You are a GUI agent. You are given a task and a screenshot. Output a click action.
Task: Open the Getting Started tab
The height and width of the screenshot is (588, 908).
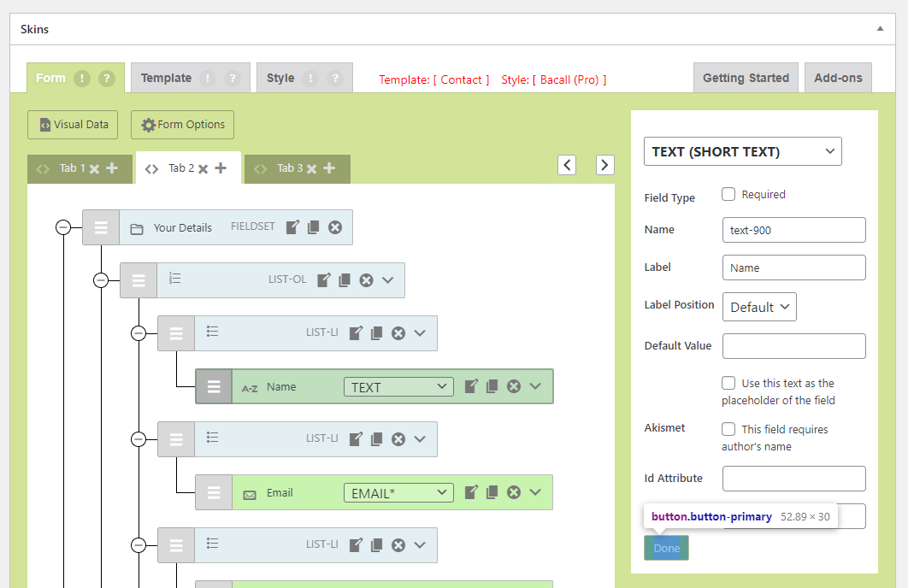[x=746, y=78]
